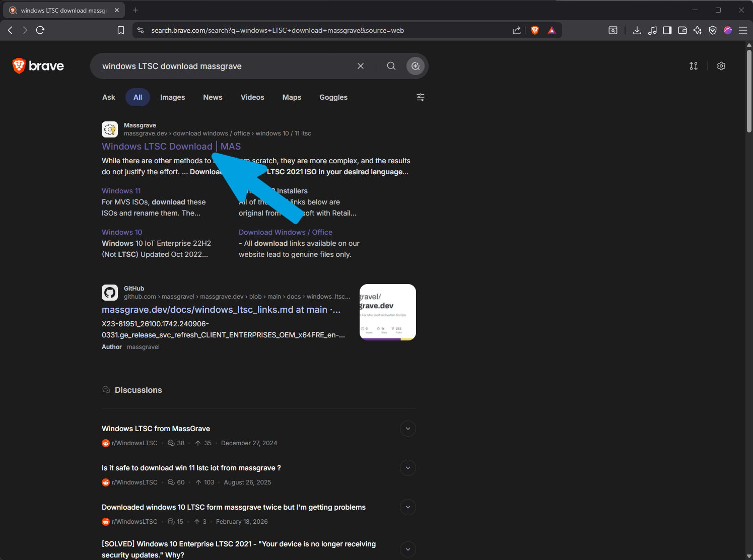The width and height of the screenshot is (753, 560).
Task: Select the All results tab
Action: coord(138,97)
